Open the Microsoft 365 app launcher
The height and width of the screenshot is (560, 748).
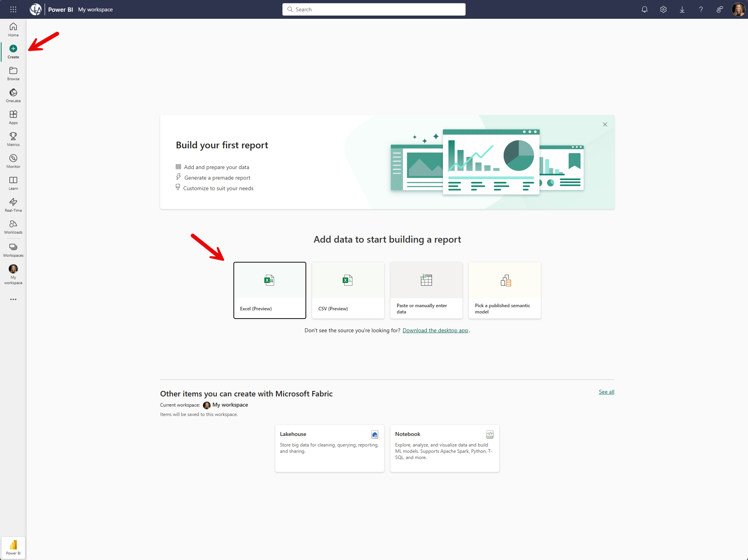pyautogui.click(x=13, y=9)
